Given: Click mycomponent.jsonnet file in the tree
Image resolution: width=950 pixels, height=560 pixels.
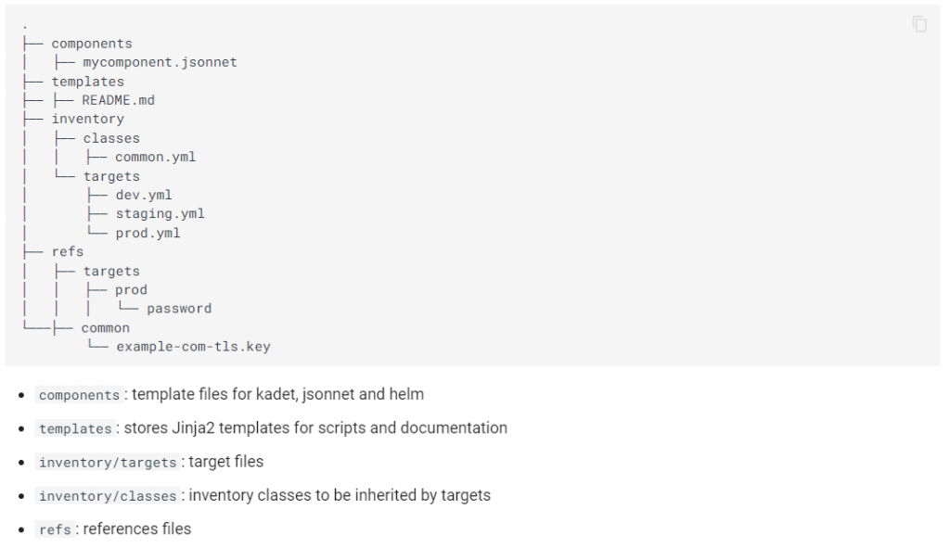Looking at the screenshot, I should (x=160, y=62).
